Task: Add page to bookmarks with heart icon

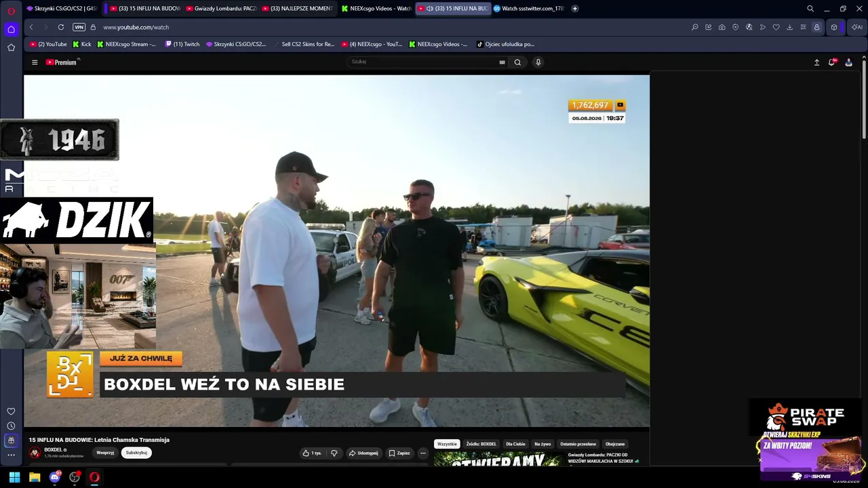Action: pos(776,27)
